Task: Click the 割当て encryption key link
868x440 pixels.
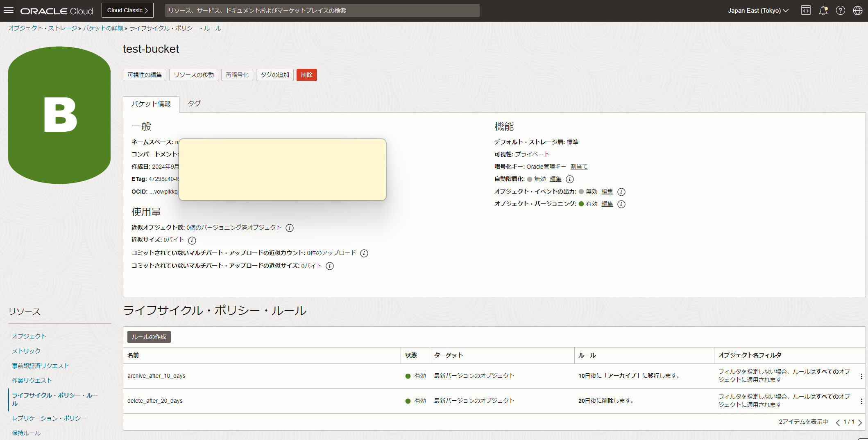Action: coord(579,167)
